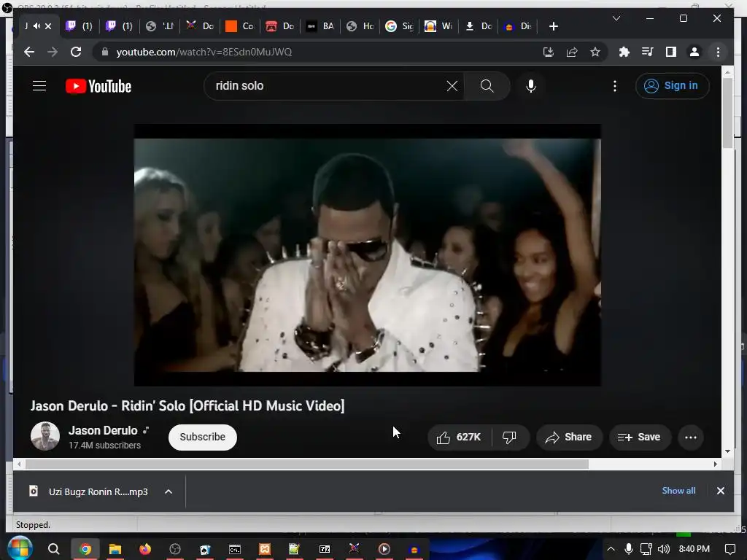The width and height of the screenshot is (747, 560).
Task: Open more actions ellipsis under video
Action: (x=691, y=437)
